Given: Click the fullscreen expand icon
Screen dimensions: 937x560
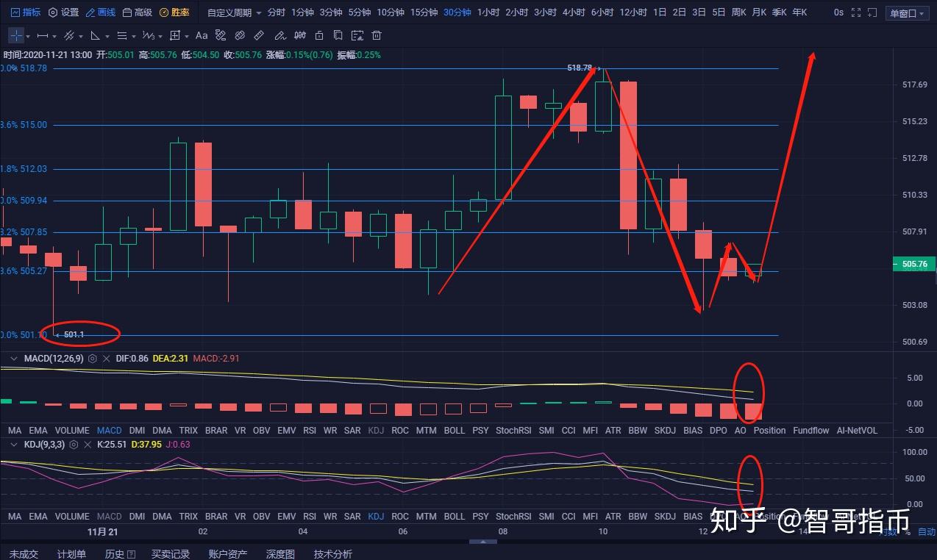Looking at the screenshot, I should [856, 12].
